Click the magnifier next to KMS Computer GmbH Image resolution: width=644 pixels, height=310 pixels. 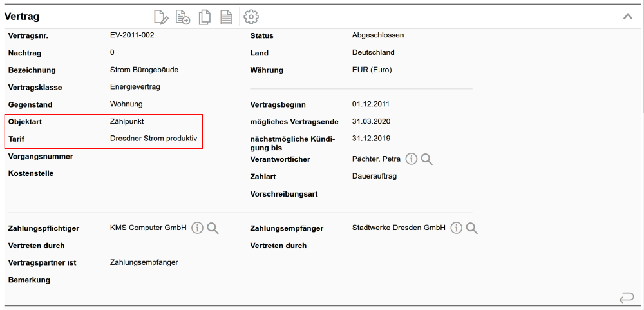pos(213,228)
